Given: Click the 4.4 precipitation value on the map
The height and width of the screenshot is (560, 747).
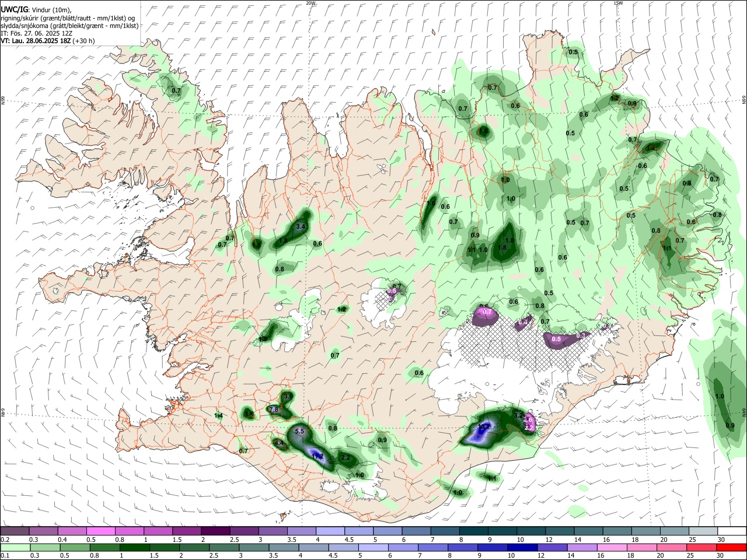Looking at the screenshot, I should click(279, 443).
